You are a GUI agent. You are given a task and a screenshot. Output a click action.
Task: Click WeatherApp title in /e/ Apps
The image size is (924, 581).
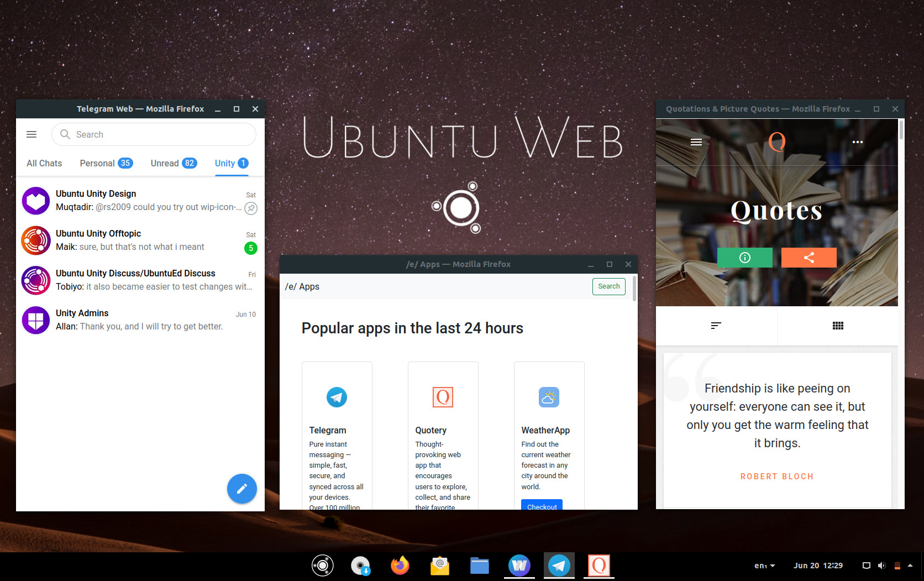click(x=545, y=430)
